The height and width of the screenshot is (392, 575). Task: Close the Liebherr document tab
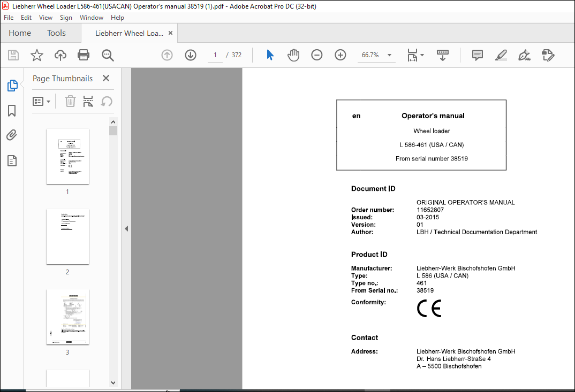[x=171, y=33]
